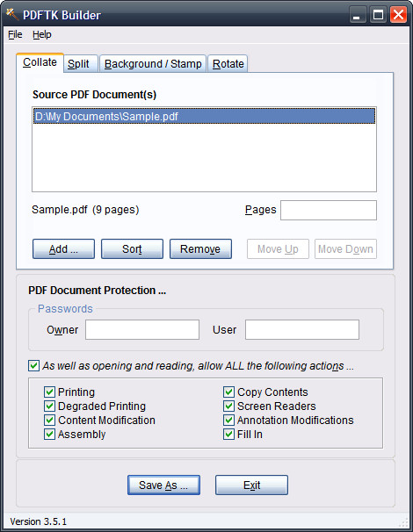The width and height of the screenshot is (413, 532).
Task: Maximize the PDFTK Builder window
Action: click(378, 15)
